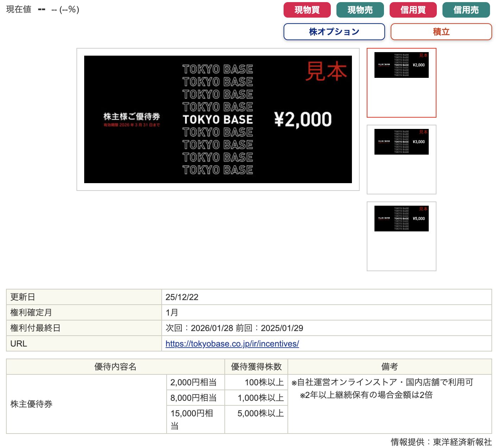
Task: Select the 信用売 margin sell button
Action: point(466,10)
